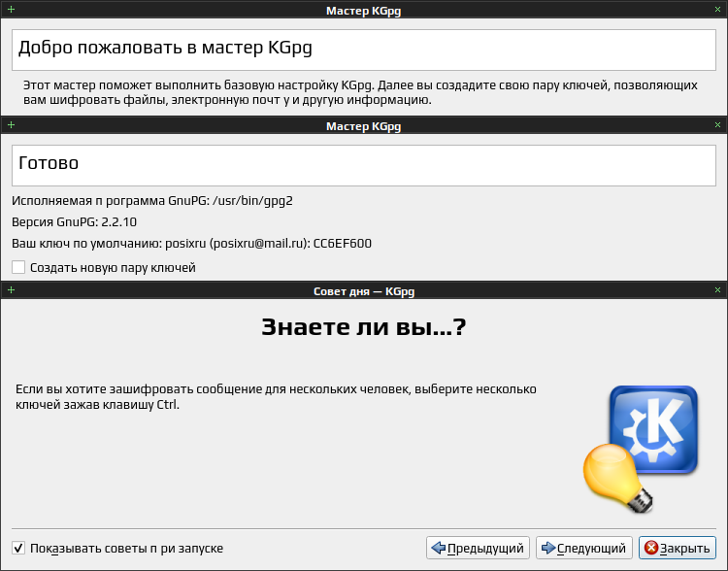Click the Готово heading
Viewport: 728px width, 571px height.
click(x=49, y=163)
